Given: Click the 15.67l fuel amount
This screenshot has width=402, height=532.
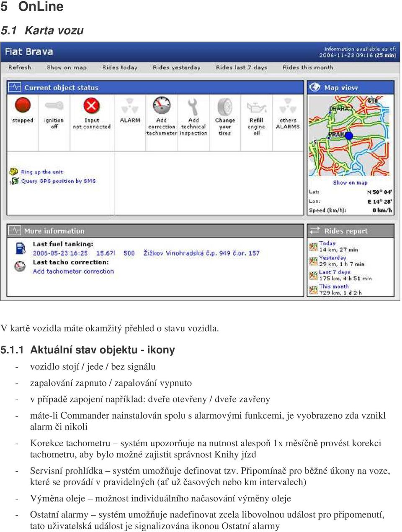Looking at the screenshot, I should (106, 253).
